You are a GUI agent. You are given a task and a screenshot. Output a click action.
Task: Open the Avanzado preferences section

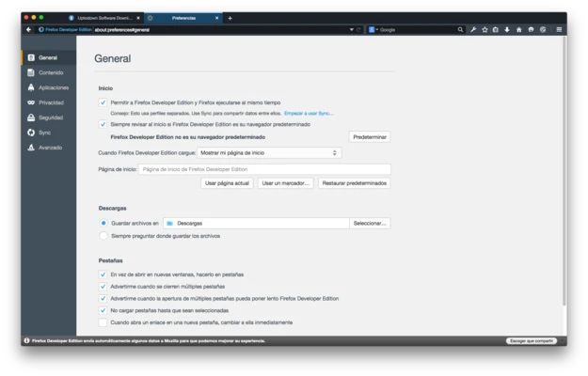coord(49,148)
